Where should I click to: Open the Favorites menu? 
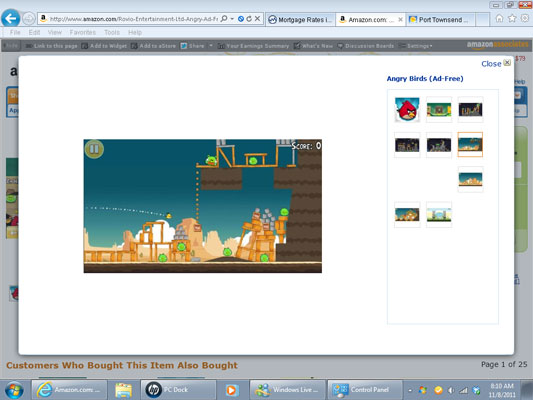tap(83, 32)
